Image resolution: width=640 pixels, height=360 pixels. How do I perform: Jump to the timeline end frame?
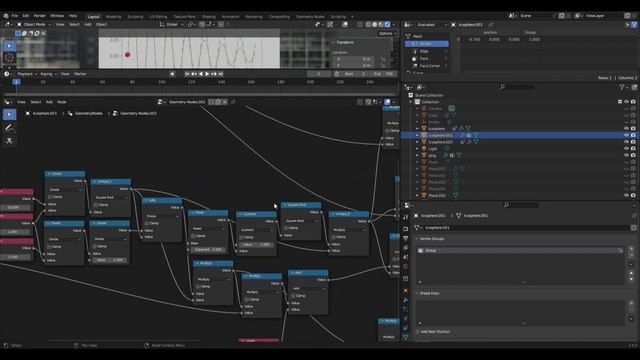tap(221, 74)
